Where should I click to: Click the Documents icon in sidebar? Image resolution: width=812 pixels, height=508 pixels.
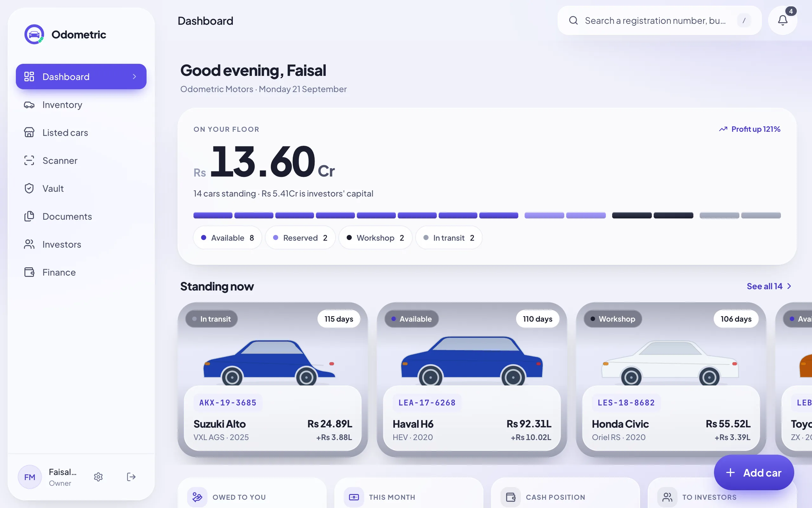29,216
